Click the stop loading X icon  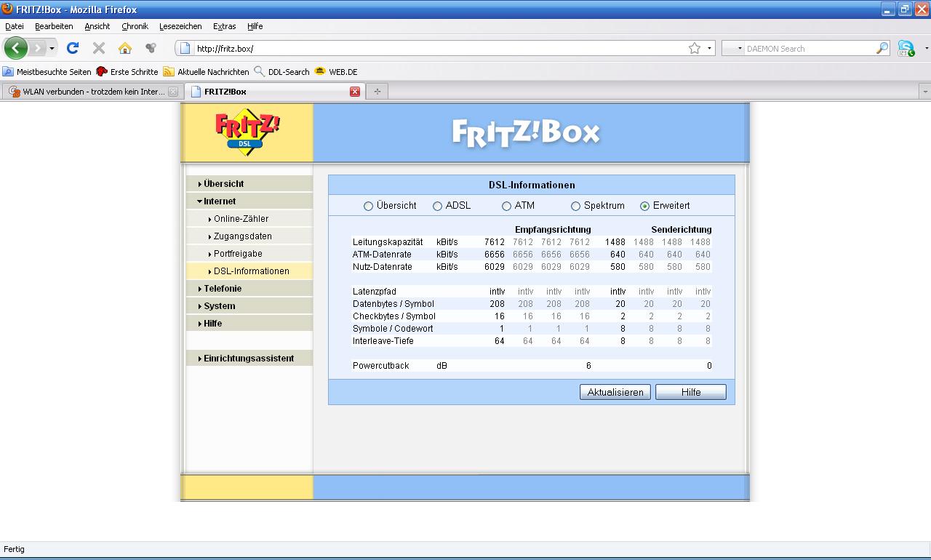pyautogui.click(x=99, y=48)
